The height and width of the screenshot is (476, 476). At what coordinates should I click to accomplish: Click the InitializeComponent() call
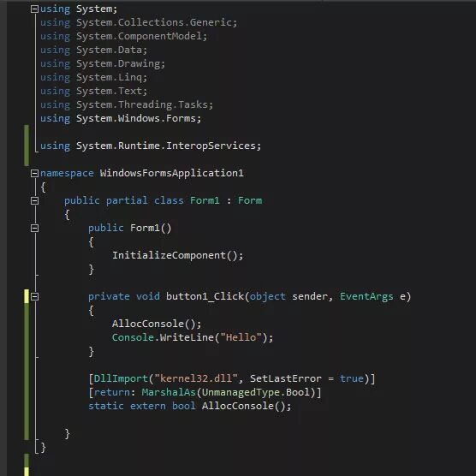[x=178, y=256]
